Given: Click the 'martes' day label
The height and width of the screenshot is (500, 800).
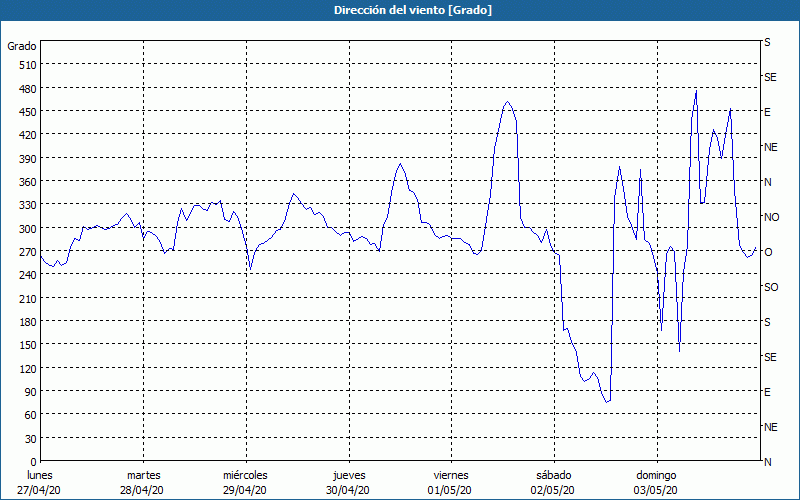Looking at the screenshot, I should 144,476.
